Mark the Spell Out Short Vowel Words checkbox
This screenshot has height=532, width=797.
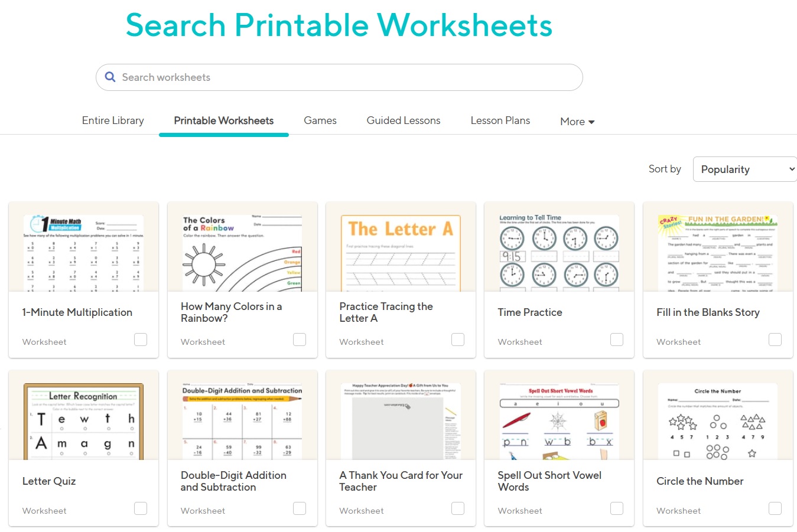(x=616, y=508)
